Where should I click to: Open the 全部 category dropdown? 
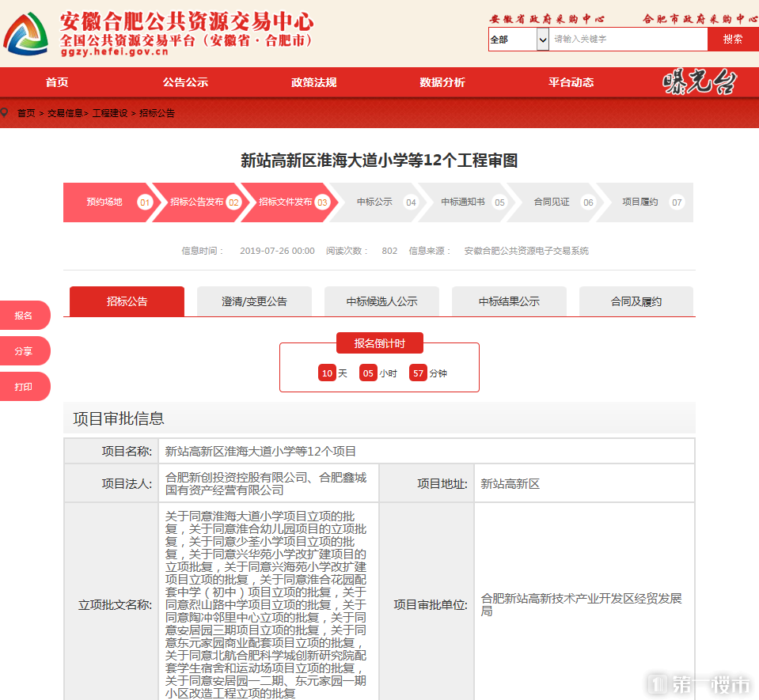[510, 39]
